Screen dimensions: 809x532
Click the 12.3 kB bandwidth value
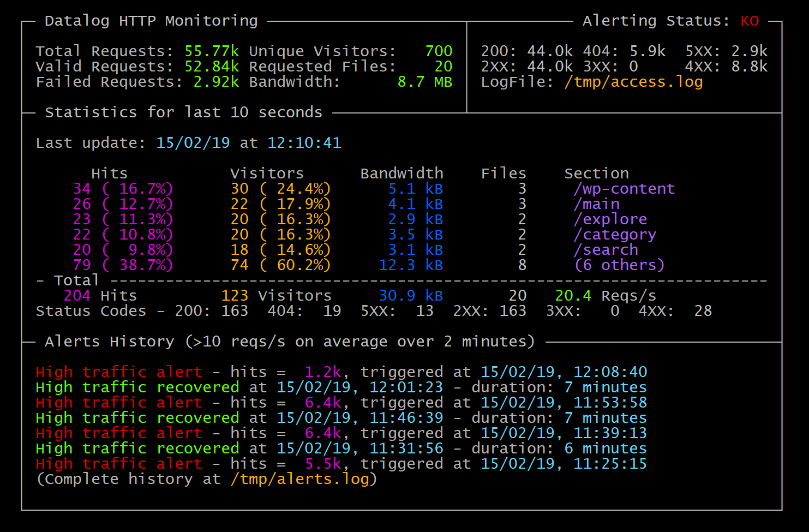tap(411, 265)
